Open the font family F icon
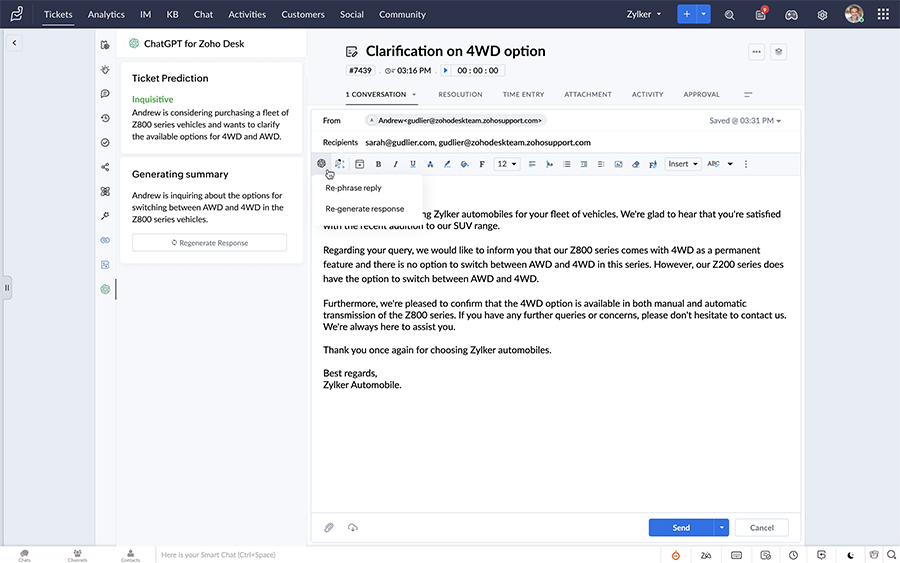Viewport: 900px width, 563px height. [482, 164]
